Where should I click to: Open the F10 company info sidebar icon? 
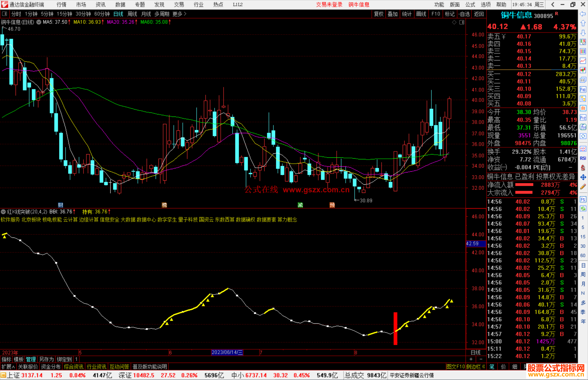coord(583,89)
